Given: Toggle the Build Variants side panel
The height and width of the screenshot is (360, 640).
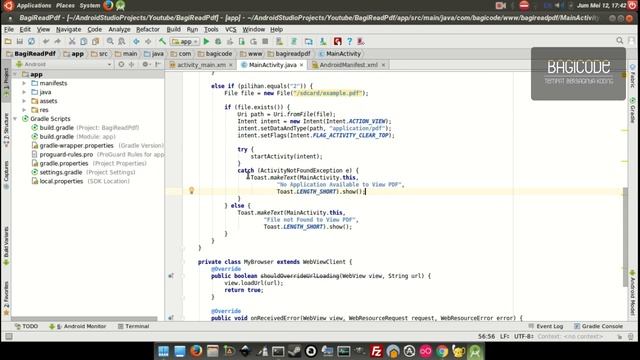Looking at the screenshot, I should pos(6,246).
